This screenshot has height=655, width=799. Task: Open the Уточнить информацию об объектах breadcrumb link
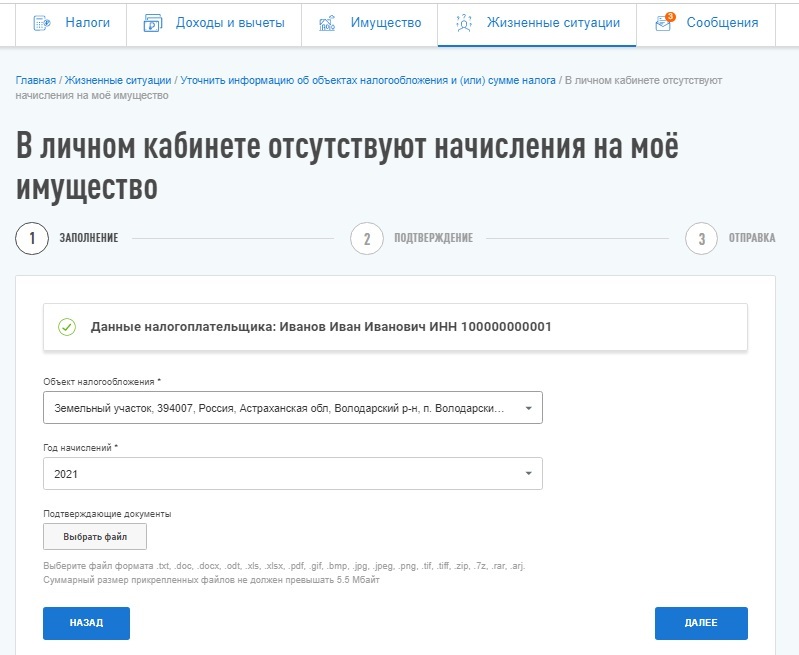pyautogui.click(x=368, y=81)
